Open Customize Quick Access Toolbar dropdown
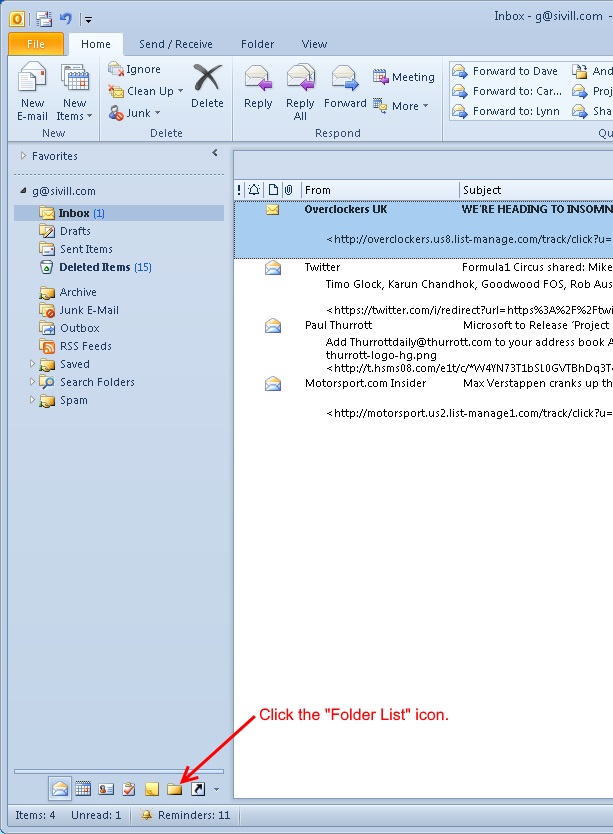Screen dimensions: 613x834 (88, 20)
